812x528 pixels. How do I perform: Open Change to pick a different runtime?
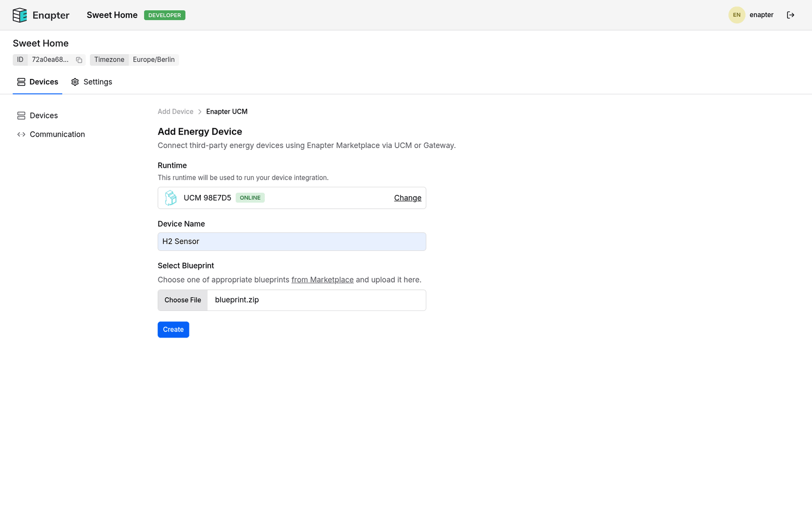pyautogui.click(x=407, y=198)
